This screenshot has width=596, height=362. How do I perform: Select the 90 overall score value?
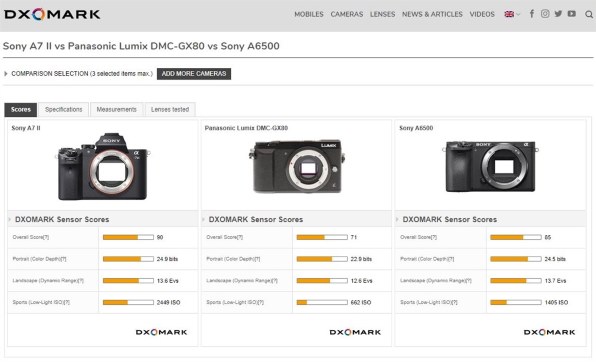160,237
